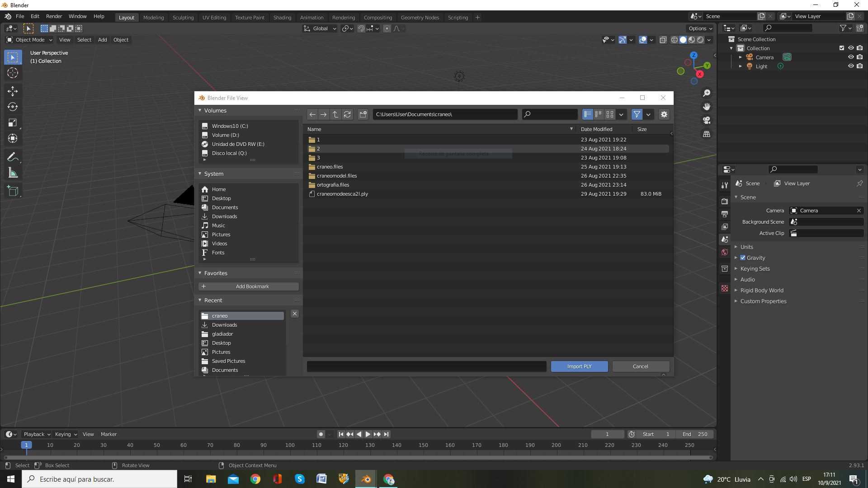
Task: Select the Move tool in toolbar
Action: point(12,91)
